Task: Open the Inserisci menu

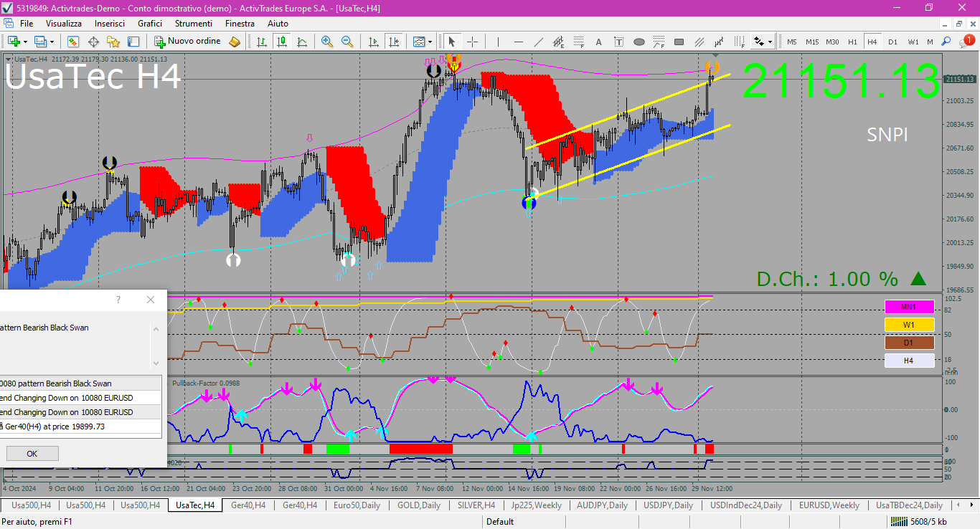Action: (110, 23)
